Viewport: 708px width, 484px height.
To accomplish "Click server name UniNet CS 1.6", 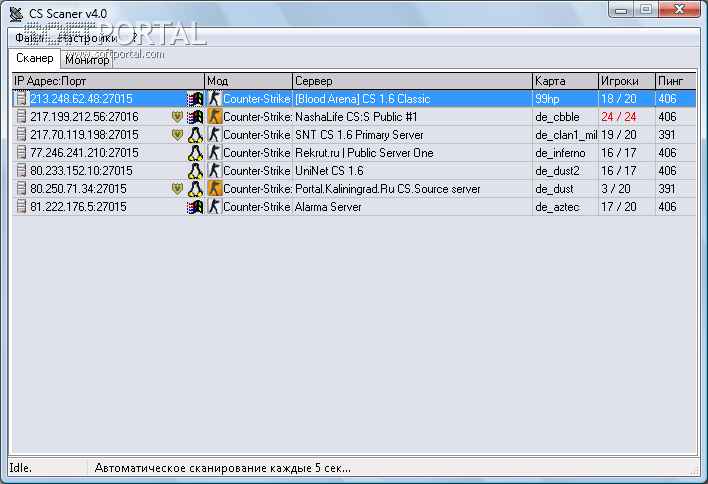I will click(x=329, y=171).
